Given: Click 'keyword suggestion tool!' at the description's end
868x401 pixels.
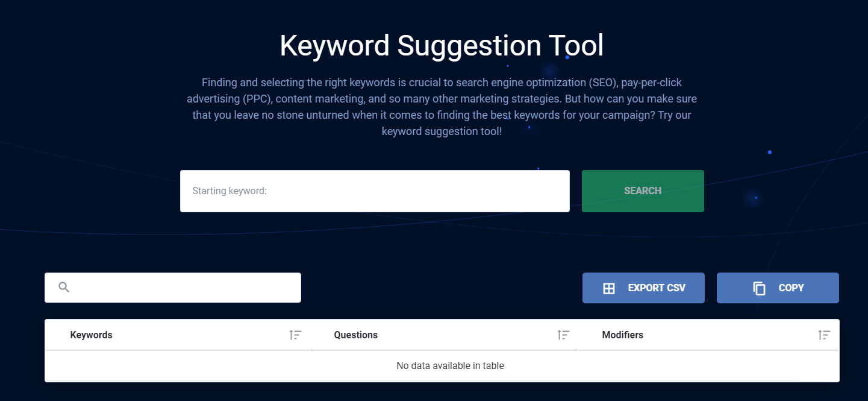Looking at the screenshot, I should pos(442,131).
